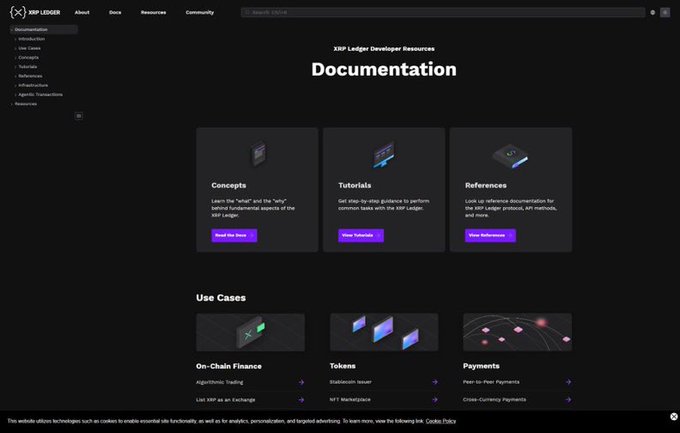Image resolution: width=680 pixels, height=433 pixels.
Task: Expand the Introduction sidebar item
Action: (31, 39)
